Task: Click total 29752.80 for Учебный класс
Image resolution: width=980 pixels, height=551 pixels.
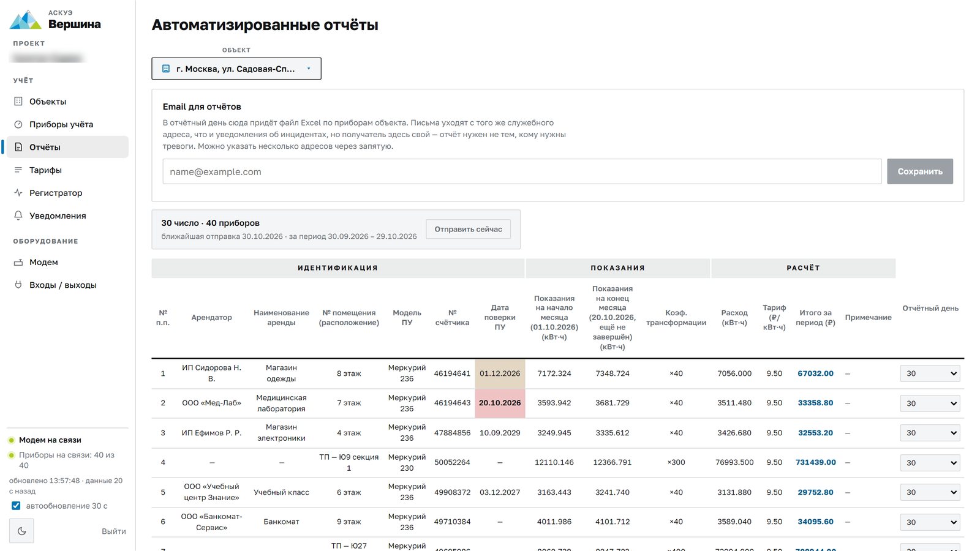Action: (x=815, y=492)
